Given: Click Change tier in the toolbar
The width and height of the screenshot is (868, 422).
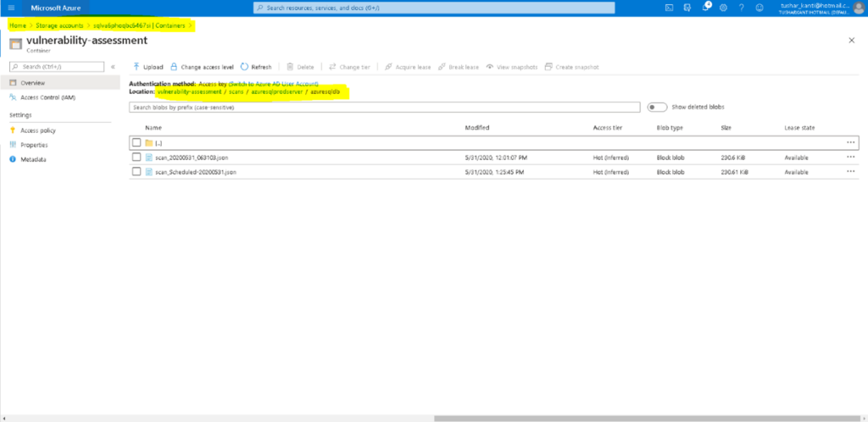Looking at the screenshot, I should tap(349, 67).
